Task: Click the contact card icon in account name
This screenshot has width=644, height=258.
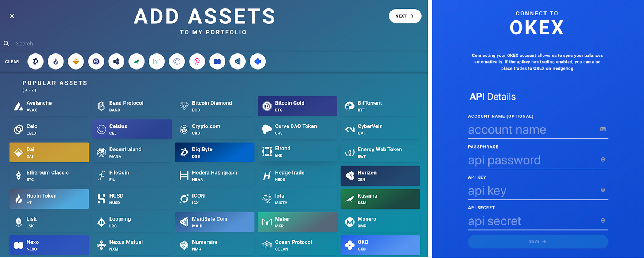Action: [603, 129]
